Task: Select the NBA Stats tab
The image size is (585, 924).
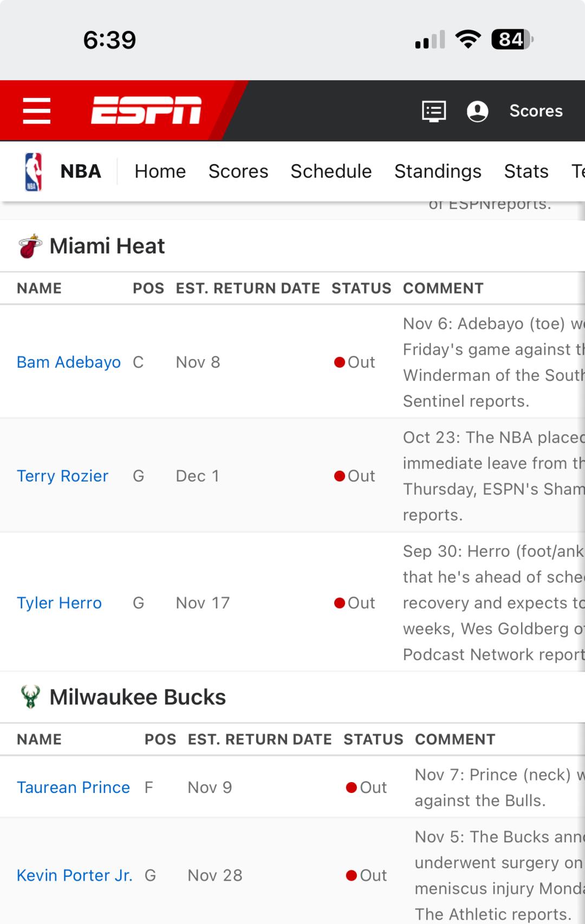Action: point(526,172)
